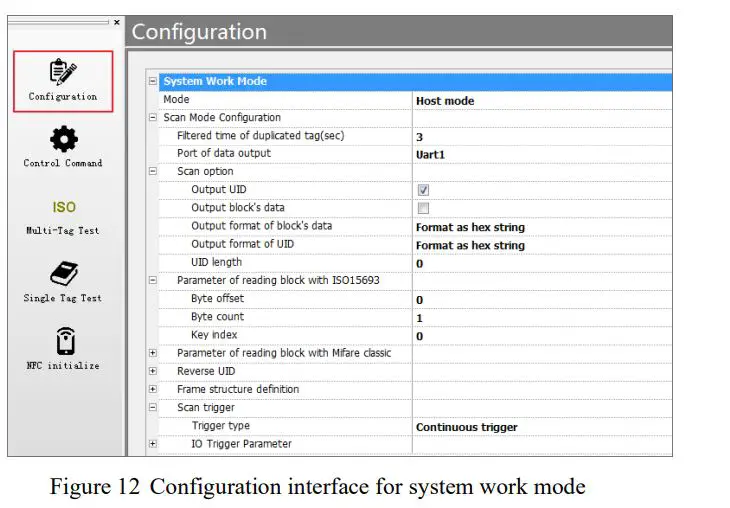Expand the IO Trigger Parameter group

click(153, 444)
